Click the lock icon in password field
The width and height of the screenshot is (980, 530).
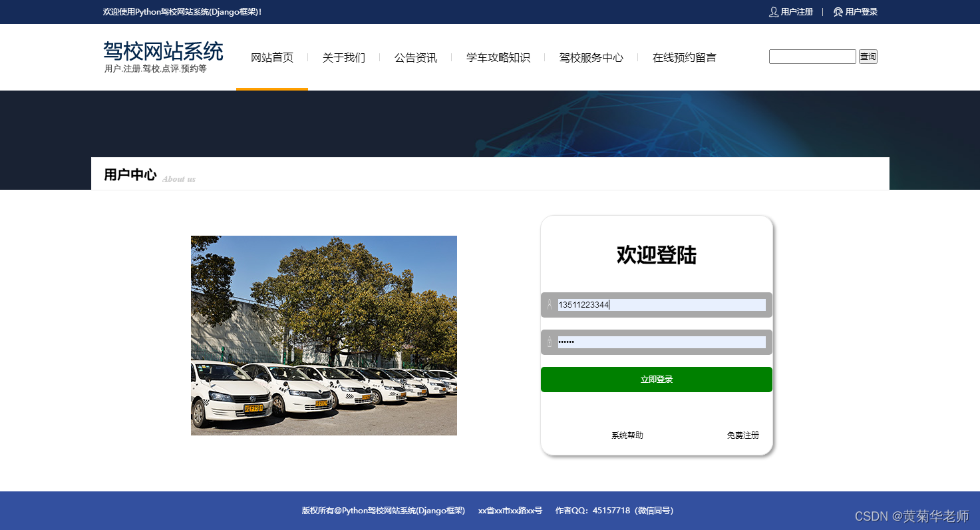(548, 342)
